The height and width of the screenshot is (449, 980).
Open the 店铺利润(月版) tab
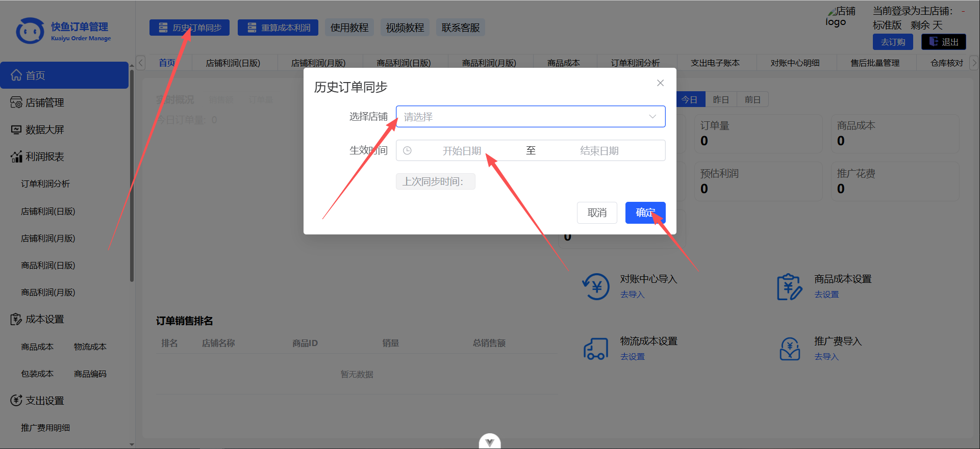point(318,63)
